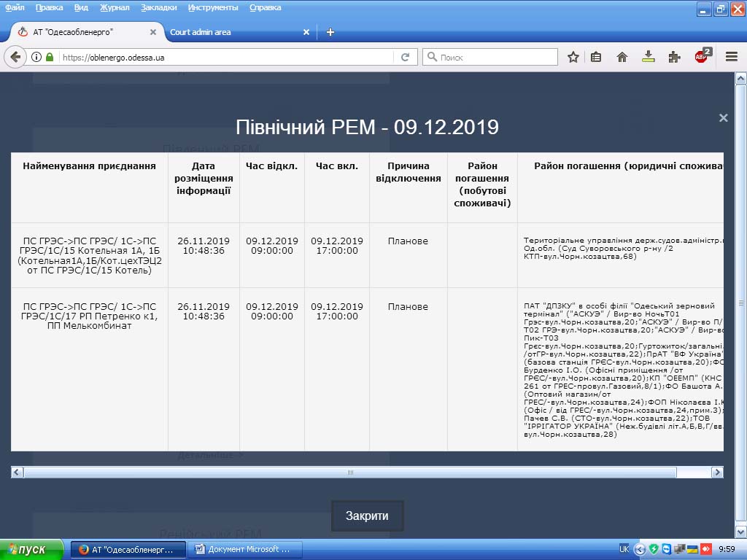The image size is (747, 560).
Task: Open the bookmarks list icon
Action: pyautogui.click(x=596, y=57)
